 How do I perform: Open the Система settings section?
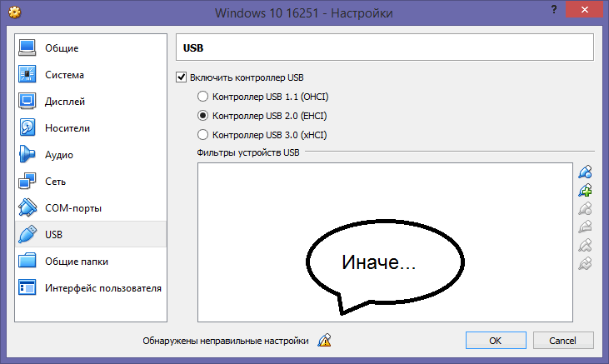point(91,75)
